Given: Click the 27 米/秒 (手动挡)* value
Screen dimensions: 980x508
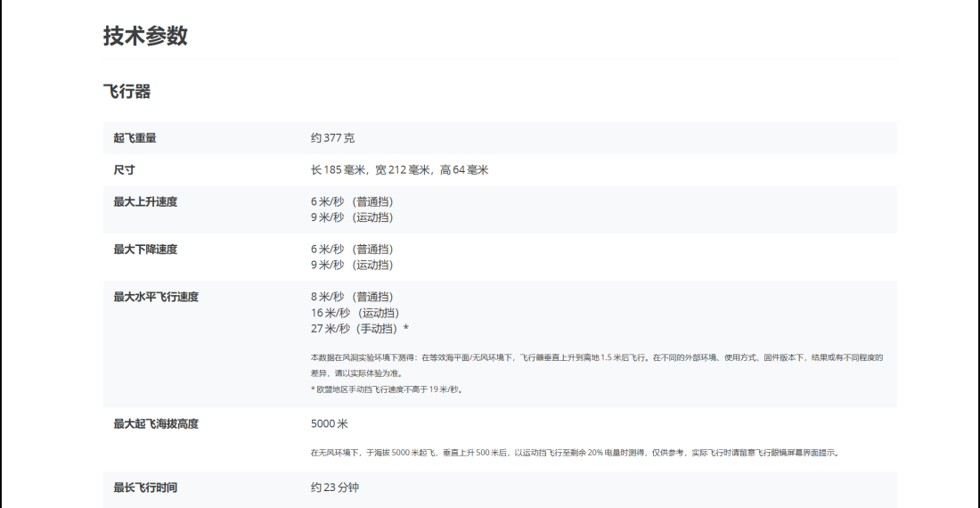Looking at the screenshot, I should tap(360, 329).
